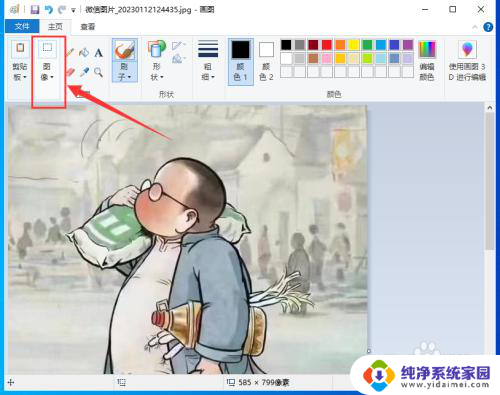Pick the lime green color swatch

(x=367, y=58)
